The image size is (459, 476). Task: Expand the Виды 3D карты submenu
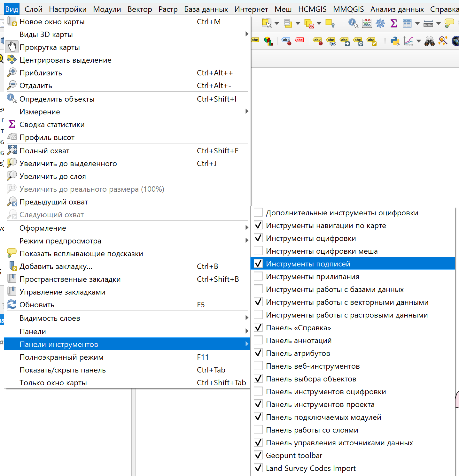127,35
